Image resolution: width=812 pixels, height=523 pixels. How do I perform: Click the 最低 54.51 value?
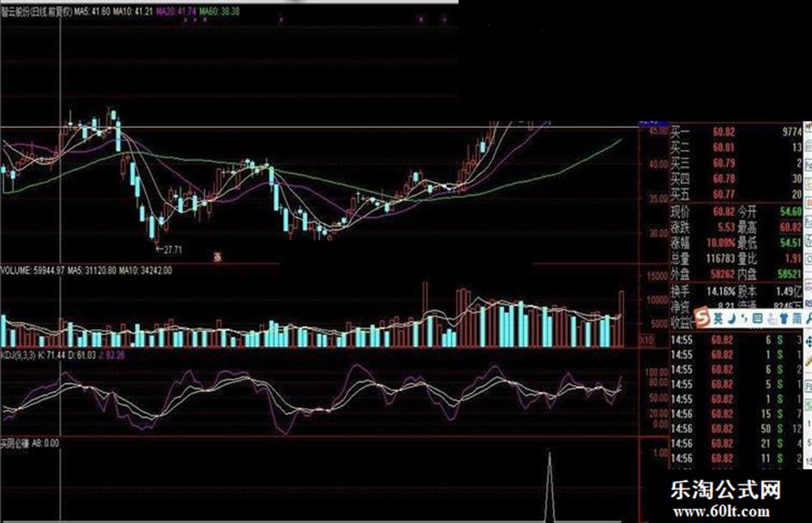click(x=791, y=242)
